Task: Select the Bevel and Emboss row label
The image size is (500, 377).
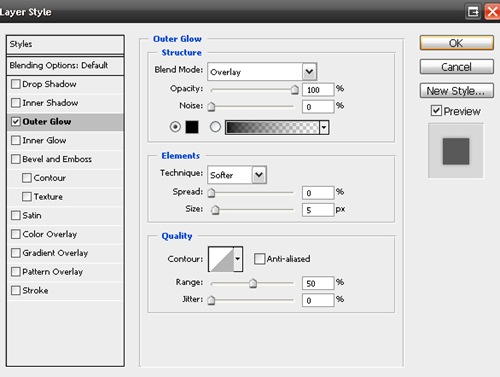Action: pos(57,159)
